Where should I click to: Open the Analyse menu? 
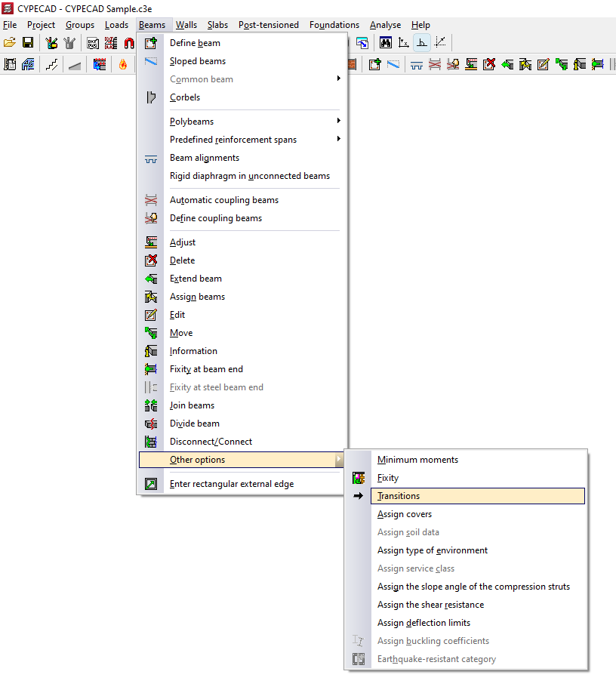click(x=386, y=25)
